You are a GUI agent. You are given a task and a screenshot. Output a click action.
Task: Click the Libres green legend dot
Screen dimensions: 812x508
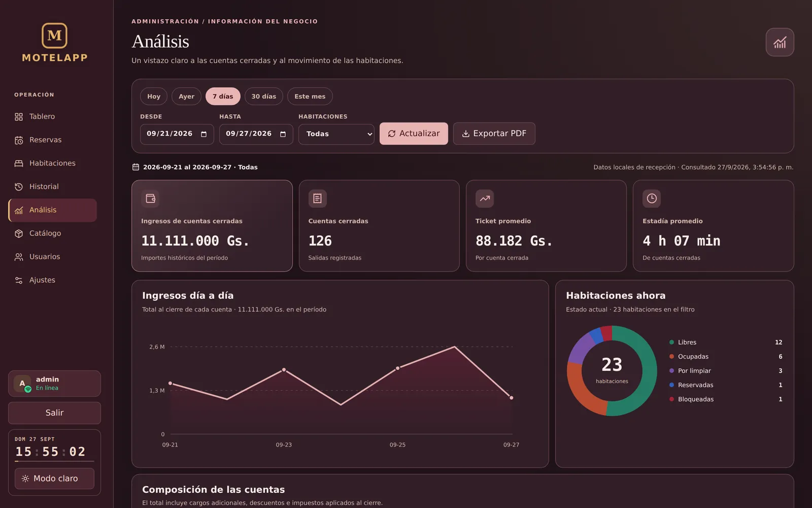coord(671,342)
